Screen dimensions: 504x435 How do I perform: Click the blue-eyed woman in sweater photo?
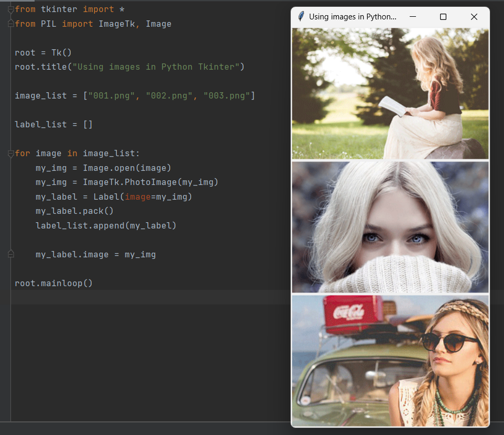(390, 226)
